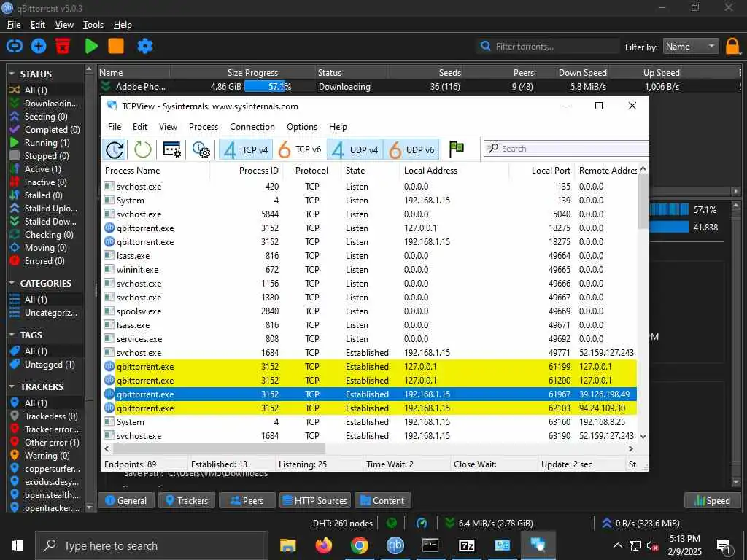747x560 pixels.
Task: Open qBittorrent View menu
Action: click(x=64, y=25)
